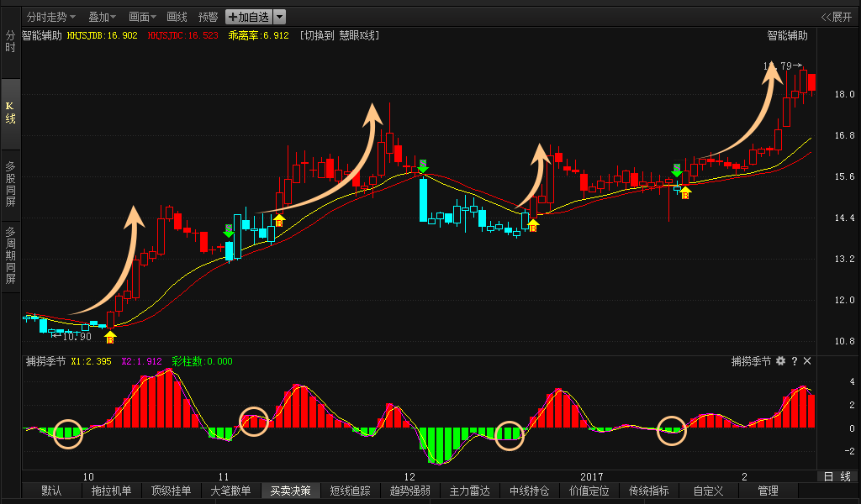Switch to 慧眼K线 mode
The width and height of the screenshot is (861, 504).
coord(340,35)
